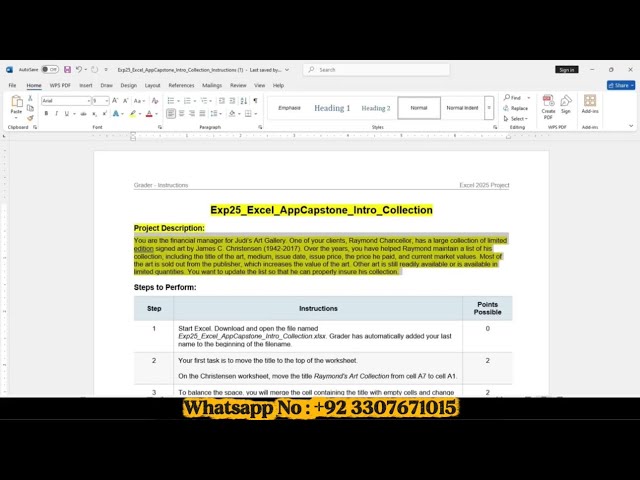Switch to the Layout tab

[152, 85]
